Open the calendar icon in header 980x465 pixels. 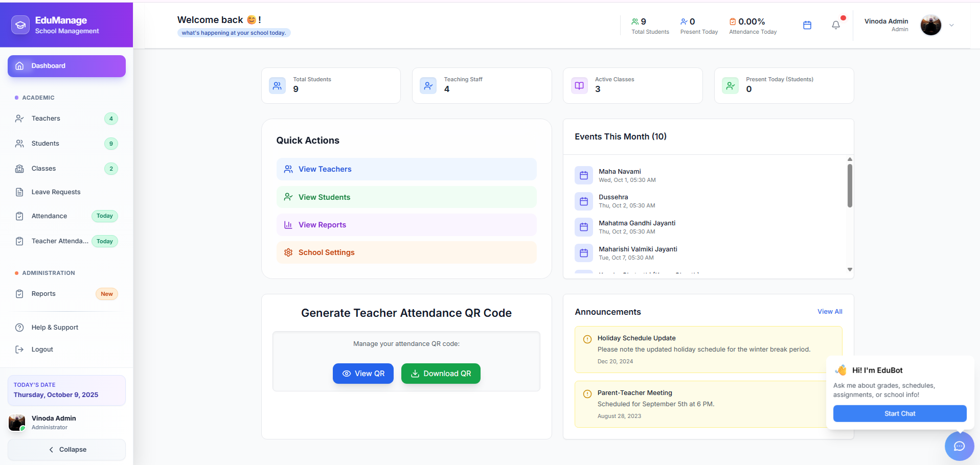[x=807, y=25]
